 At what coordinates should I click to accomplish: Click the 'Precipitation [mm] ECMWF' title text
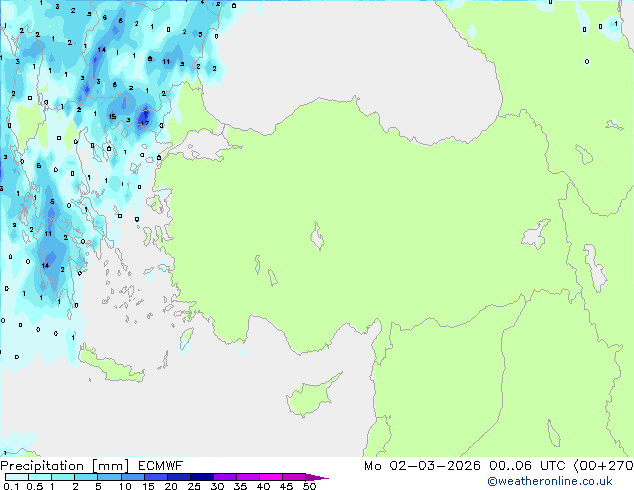(x=92, y=466)
